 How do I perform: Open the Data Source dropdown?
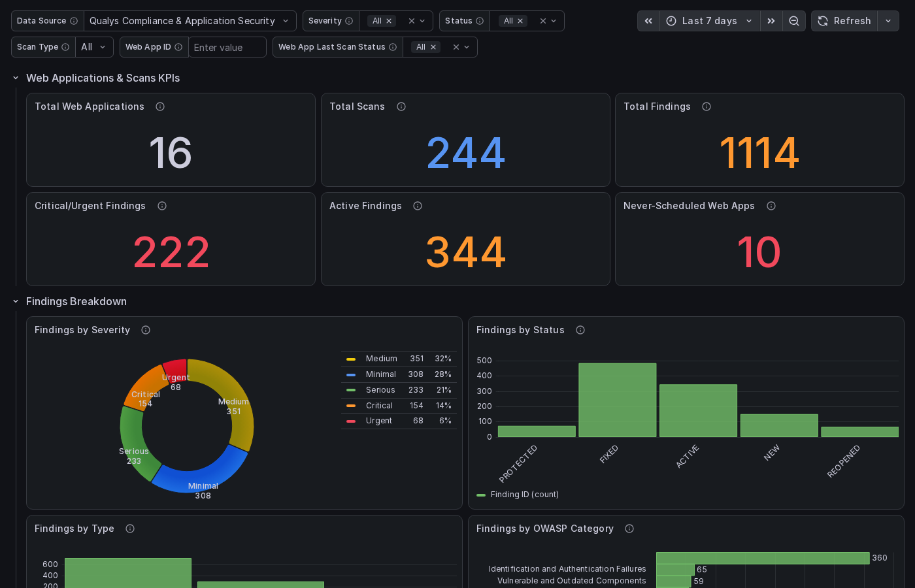coord(190,21)
